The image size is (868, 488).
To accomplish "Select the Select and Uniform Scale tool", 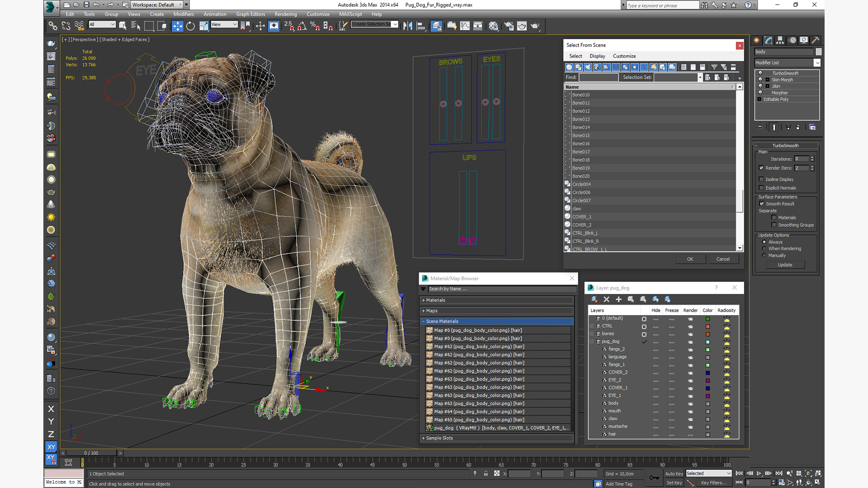I will (203, 26).
